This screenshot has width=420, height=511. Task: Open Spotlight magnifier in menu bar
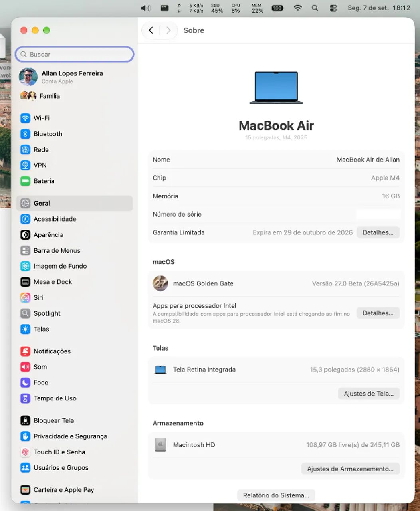pyautogui.click(x=315, y=8)
